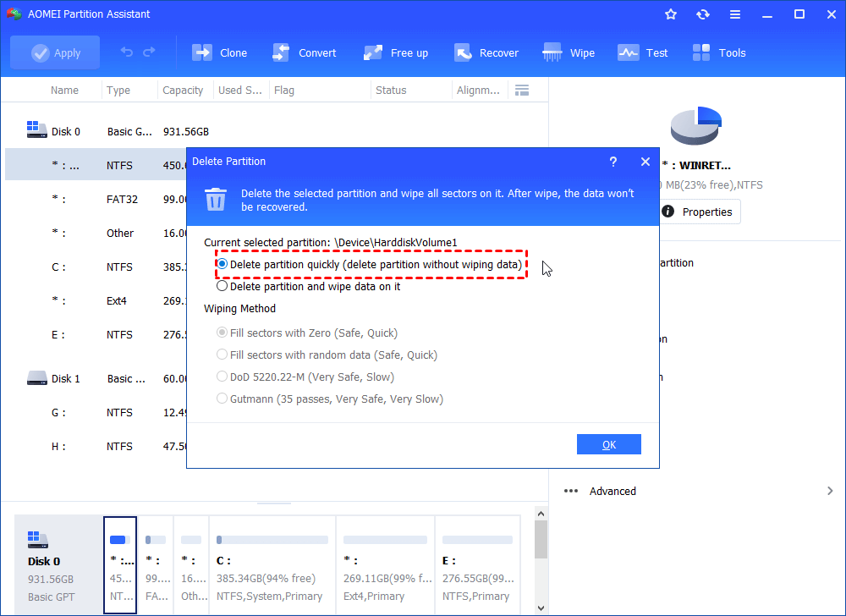The width and height of the screenshot is (846, 616).
Task: Select Delete partition quickly option
Action: click(x=370, y=264)
